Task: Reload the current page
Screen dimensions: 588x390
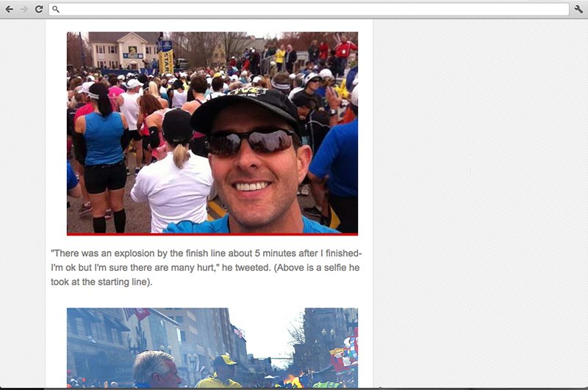Action: [39, 9]
